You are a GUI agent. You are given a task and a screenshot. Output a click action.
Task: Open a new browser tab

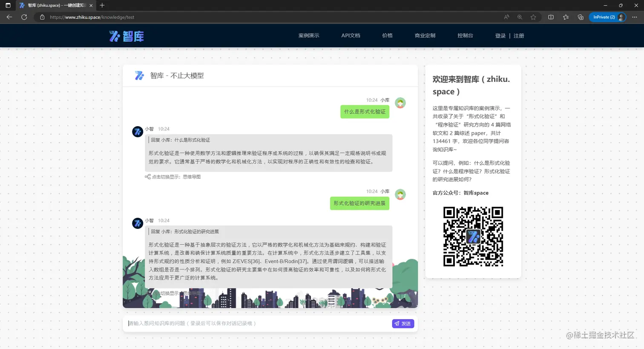[x=102, y=6]
